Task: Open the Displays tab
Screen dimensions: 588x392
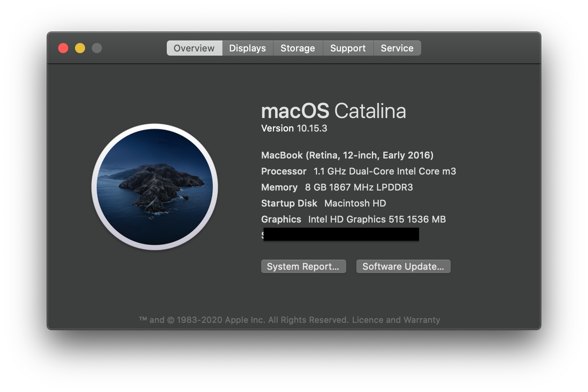Action: pos(248,48)
